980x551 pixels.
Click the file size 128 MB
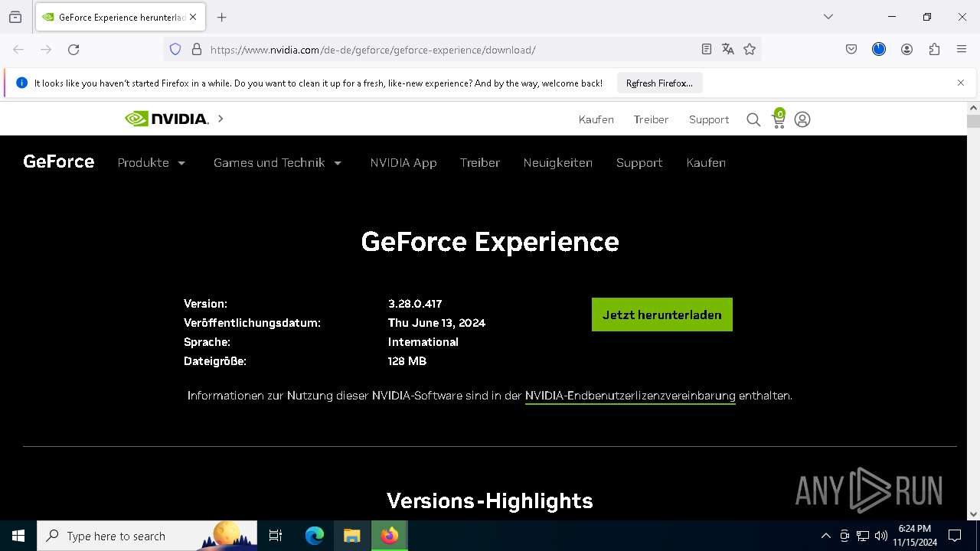[407, 361]
